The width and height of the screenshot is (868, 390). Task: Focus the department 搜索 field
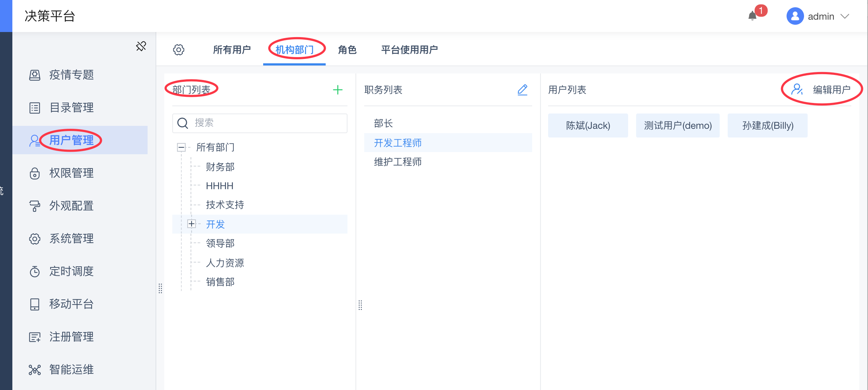[x=260, y=123]
